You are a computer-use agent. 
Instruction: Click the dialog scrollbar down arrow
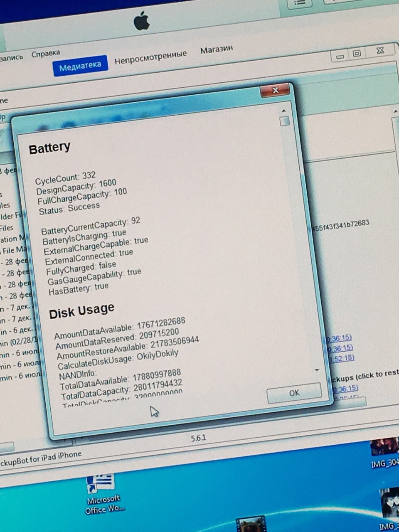(317, 370)
